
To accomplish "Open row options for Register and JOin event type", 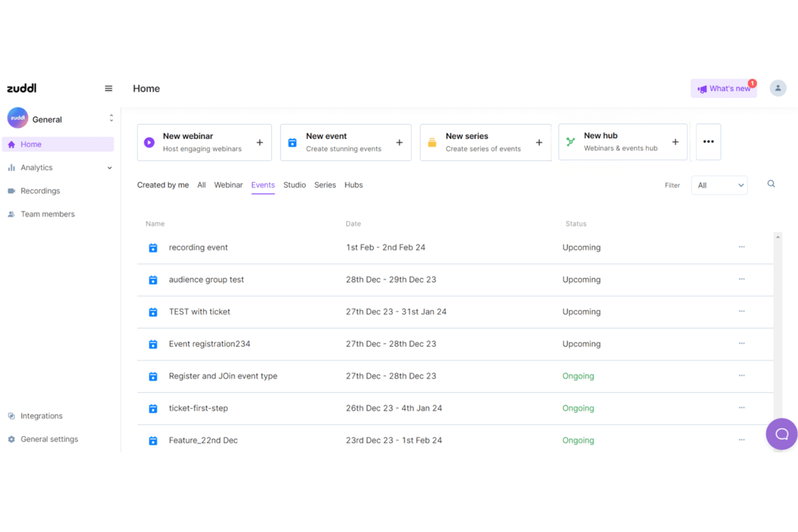I will pyautogui.click(x=741, y=375).
